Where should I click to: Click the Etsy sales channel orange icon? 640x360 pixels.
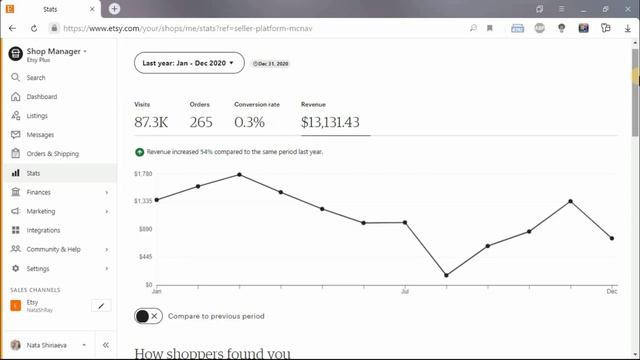click(x=16, y=305)
